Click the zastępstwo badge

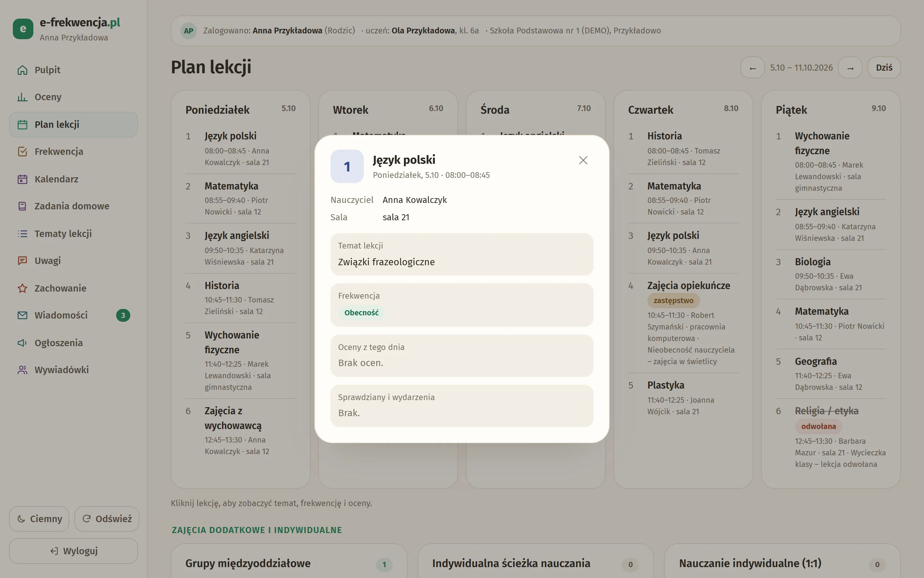[673, 301]
